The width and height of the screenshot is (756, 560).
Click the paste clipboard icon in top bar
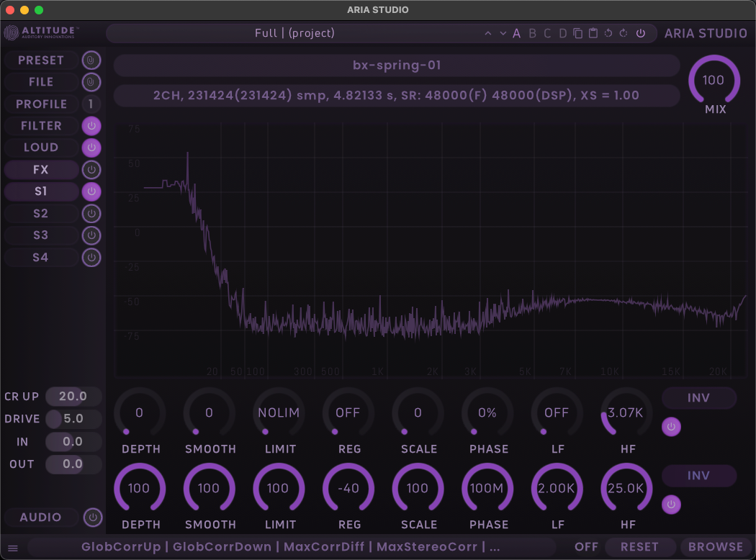point(593,33)
